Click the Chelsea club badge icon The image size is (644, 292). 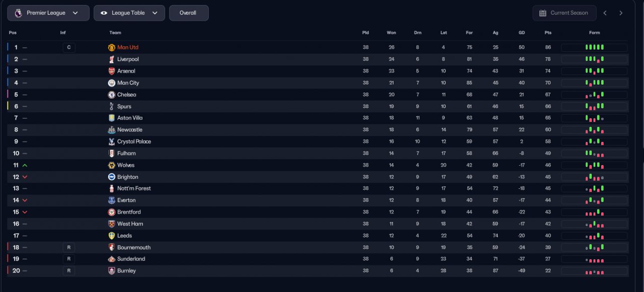[112, 95]
